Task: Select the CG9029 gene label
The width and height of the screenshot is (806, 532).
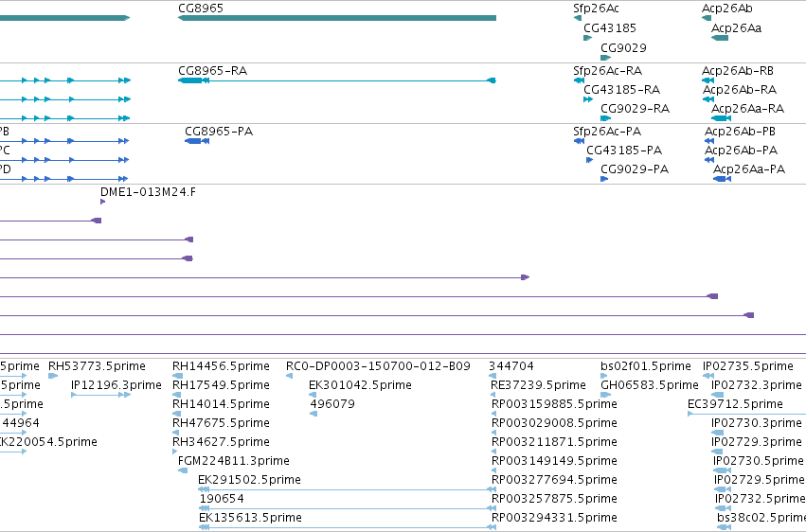Action: [x=623, y=47]
